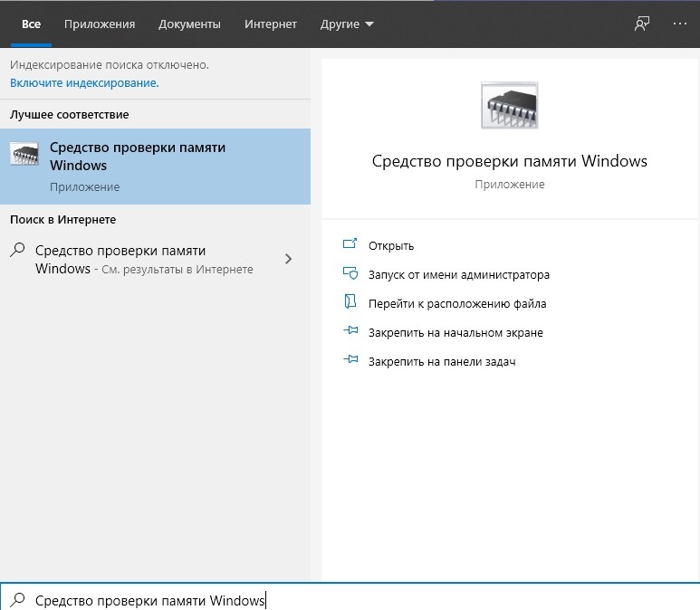
Task: Click the feedback person icon
Action: (642, 24)
